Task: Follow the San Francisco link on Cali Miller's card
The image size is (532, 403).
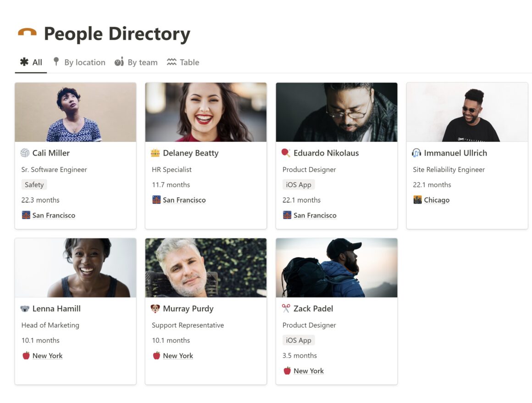Action: point(54,215)
